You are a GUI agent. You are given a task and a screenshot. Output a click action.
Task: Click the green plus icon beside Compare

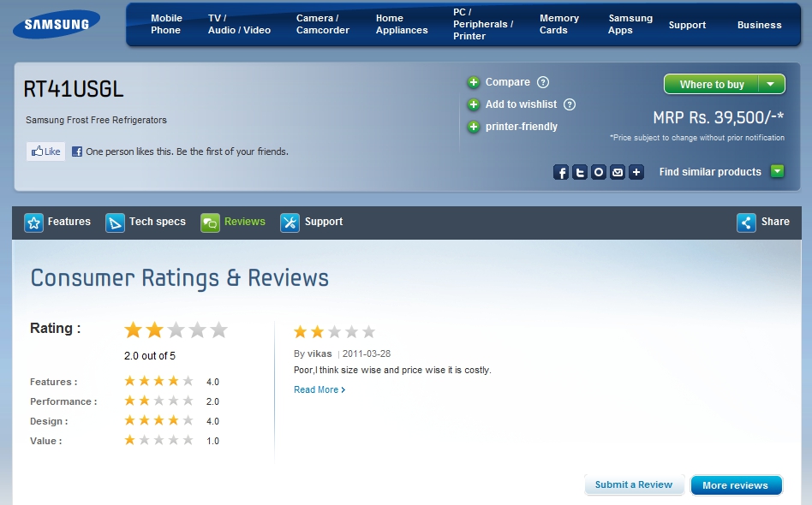474,82
